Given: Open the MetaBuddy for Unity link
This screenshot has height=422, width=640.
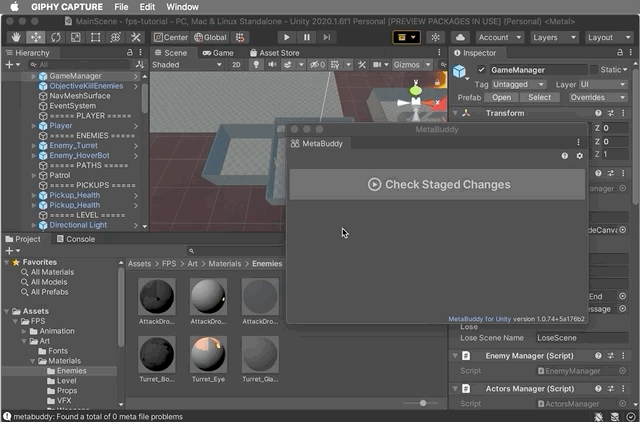Looking at the screenshot, I should tap(479, 319).
